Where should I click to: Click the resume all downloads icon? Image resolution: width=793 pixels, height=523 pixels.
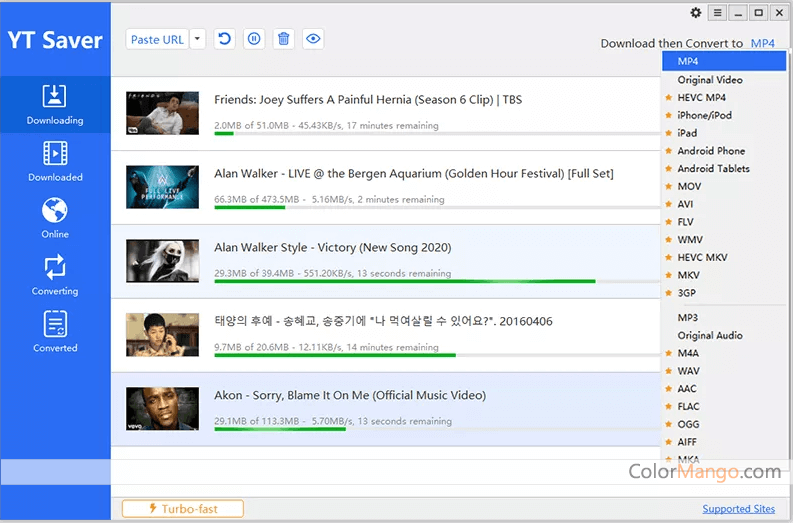coord(224,39)
